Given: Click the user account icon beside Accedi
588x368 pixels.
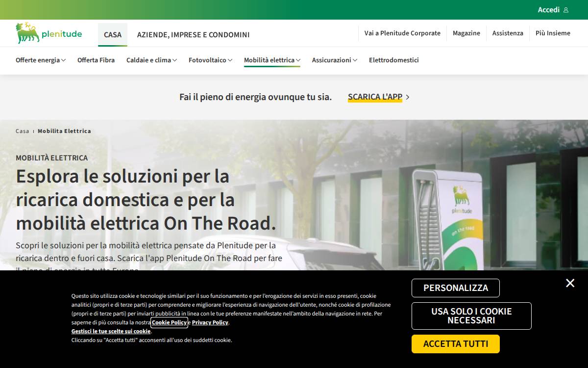Looking at the screenshot, I should (566, 10).
